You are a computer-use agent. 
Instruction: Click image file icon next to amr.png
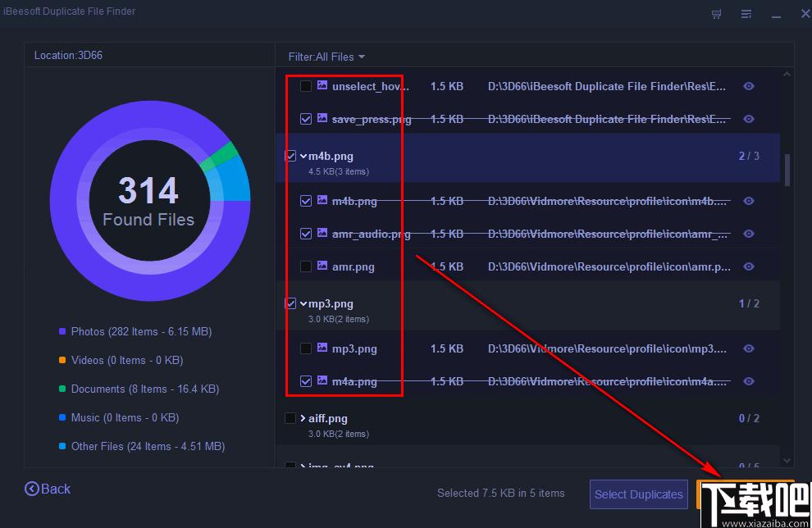tap(322, 266)
